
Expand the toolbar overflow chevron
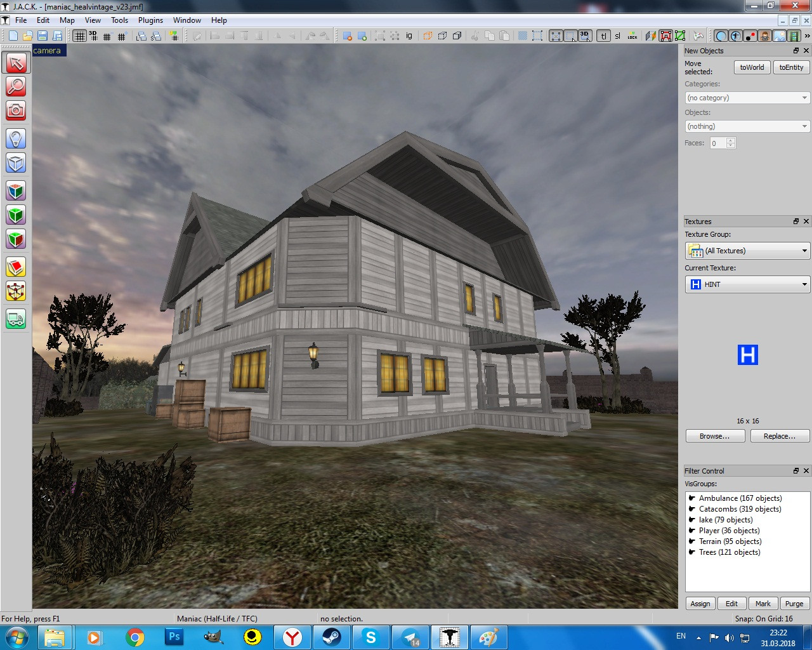point(807,36)
